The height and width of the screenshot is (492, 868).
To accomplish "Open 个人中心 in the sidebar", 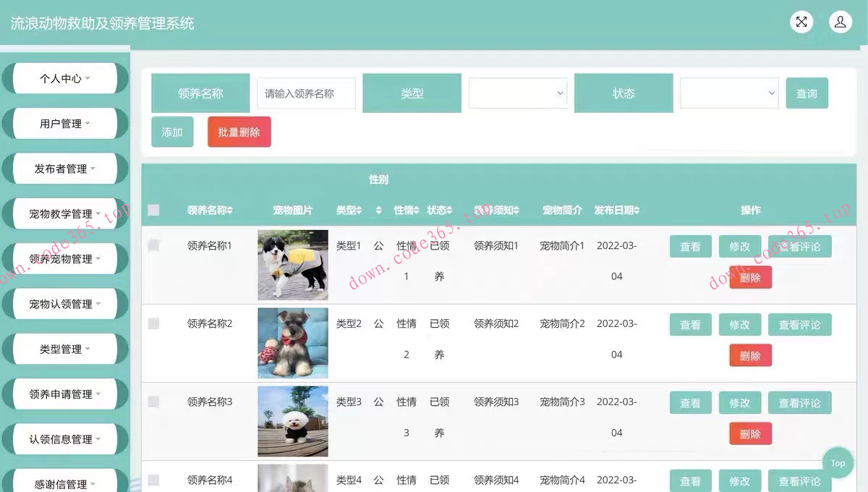I will 61,78.
